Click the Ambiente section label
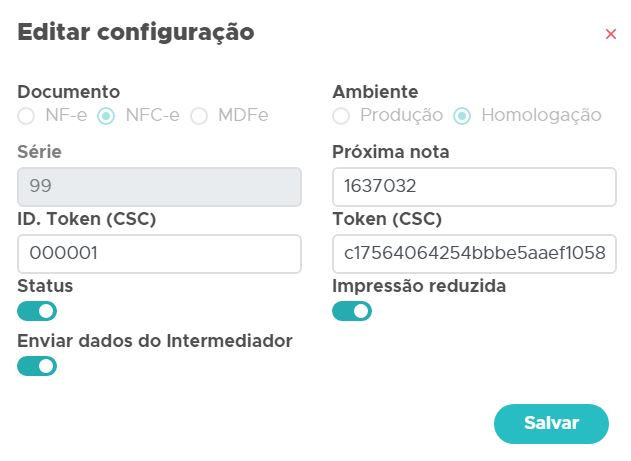The height and width of the screenshot is (461, 631). click(375, 92)
